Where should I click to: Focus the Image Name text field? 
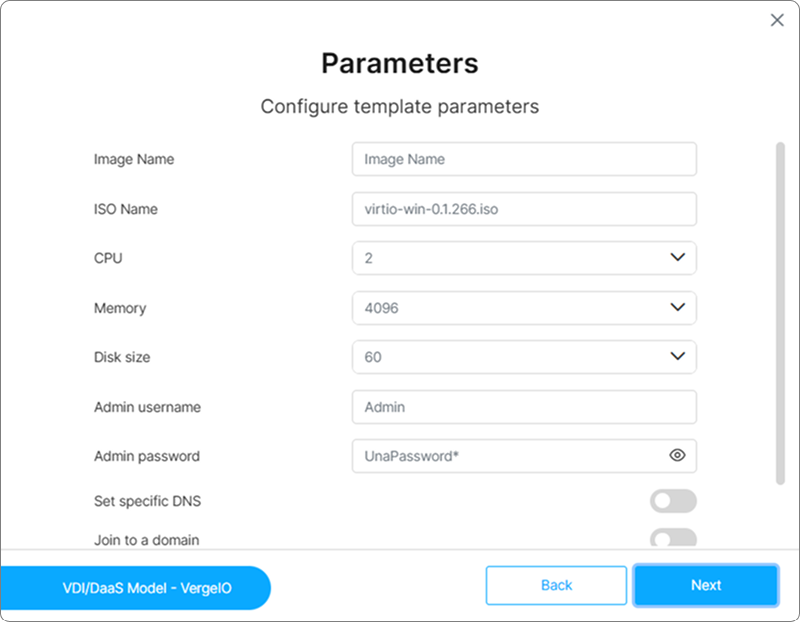[x=524, y=159]
